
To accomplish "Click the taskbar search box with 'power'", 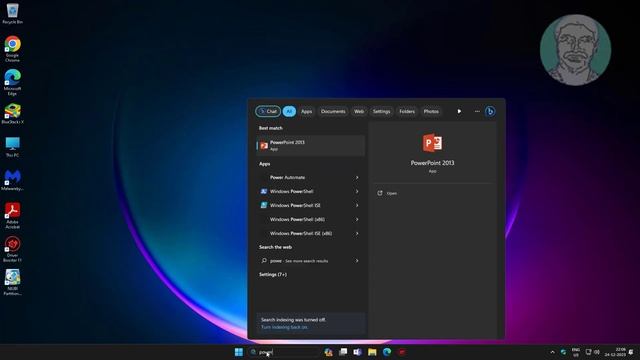I will [x=284, y=352].
